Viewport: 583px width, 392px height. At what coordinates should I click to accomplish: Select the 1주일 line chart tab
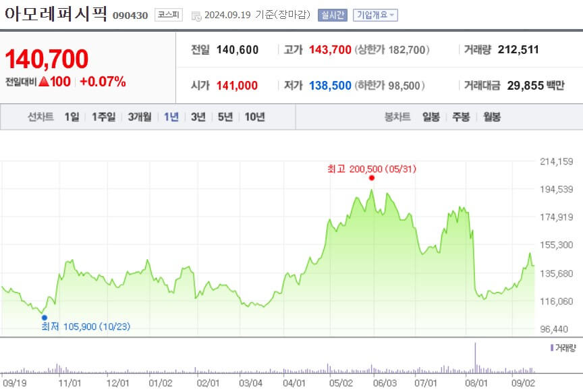tap(104, 117)
